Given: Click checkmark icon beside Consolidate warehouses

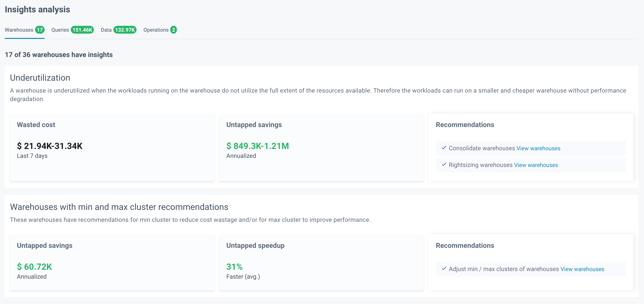Looking at the screenshot, I should tap(444, 148).
